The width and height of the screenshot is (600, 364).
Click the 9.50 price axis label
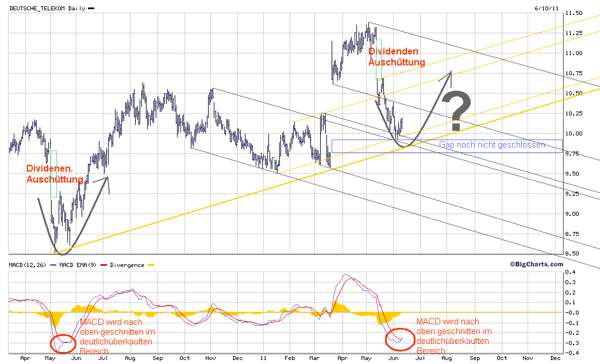pos(574,173)
